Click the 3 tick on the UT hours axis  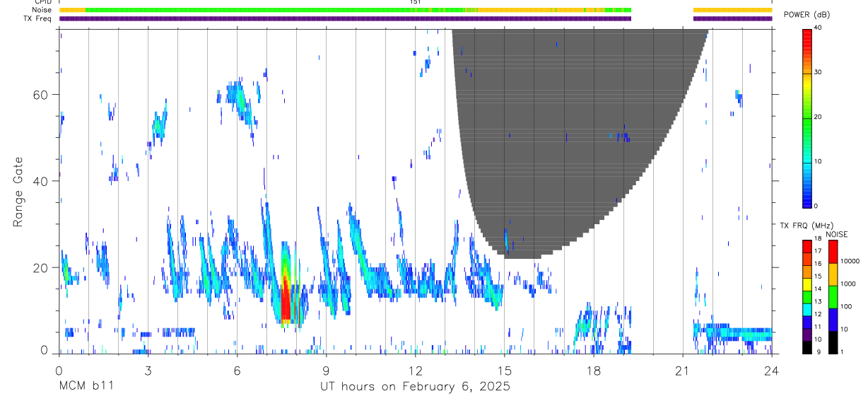click(148, 370)
